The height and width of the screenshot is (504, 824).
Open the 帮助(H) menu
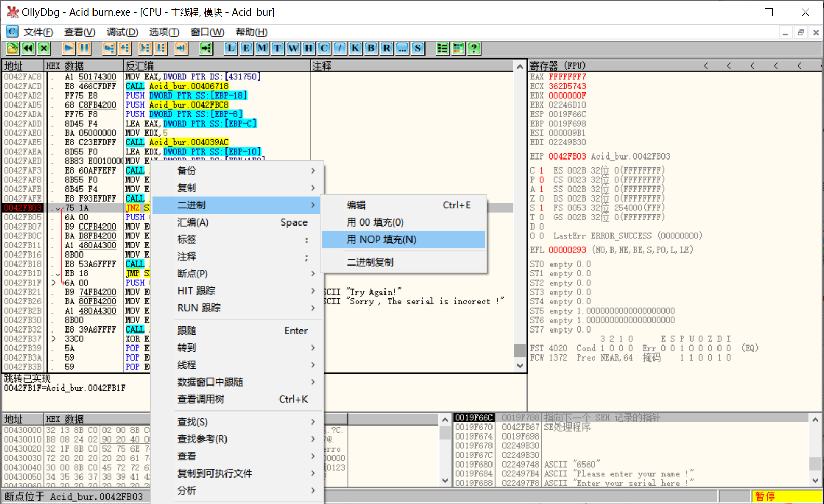(x=251, y=32)
